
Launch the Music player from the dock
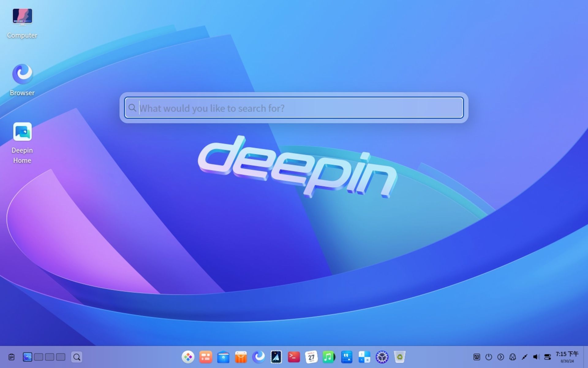pos(329,357)
